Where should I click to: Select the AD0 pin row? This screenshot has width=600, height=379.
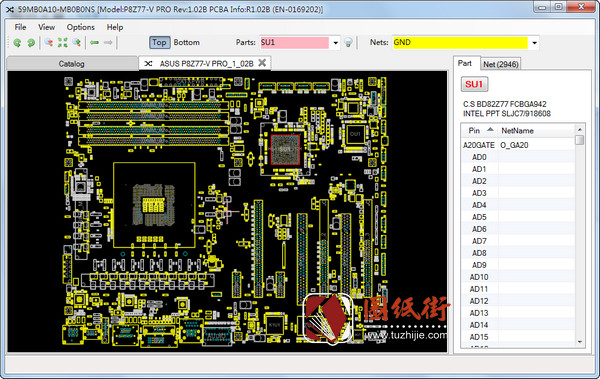point(518,157)
